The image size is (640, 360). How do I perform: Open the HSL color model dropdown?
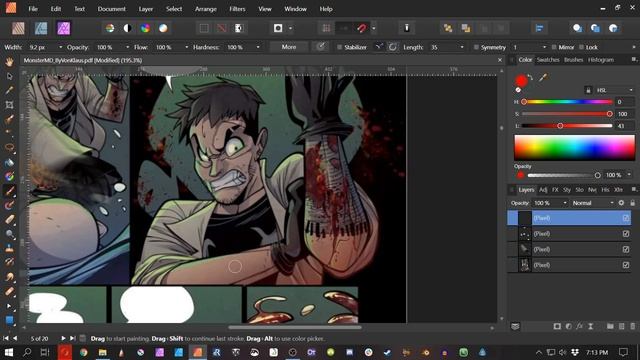point(614,90)
